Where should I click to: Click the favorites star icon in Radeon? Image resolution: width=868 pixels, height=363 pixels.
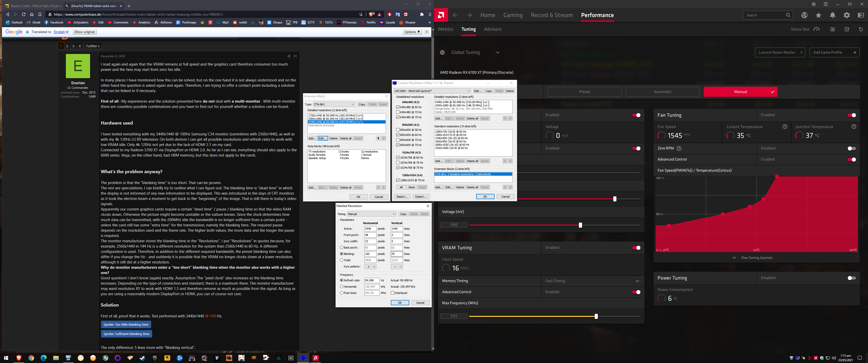[x=819, y=15]
